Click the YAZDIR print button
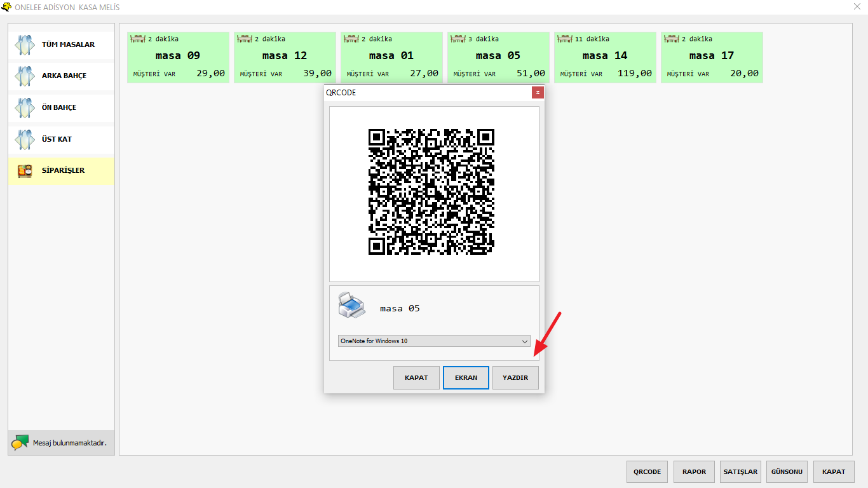Viewport: 868px width, 488px height. click(515, 377)
